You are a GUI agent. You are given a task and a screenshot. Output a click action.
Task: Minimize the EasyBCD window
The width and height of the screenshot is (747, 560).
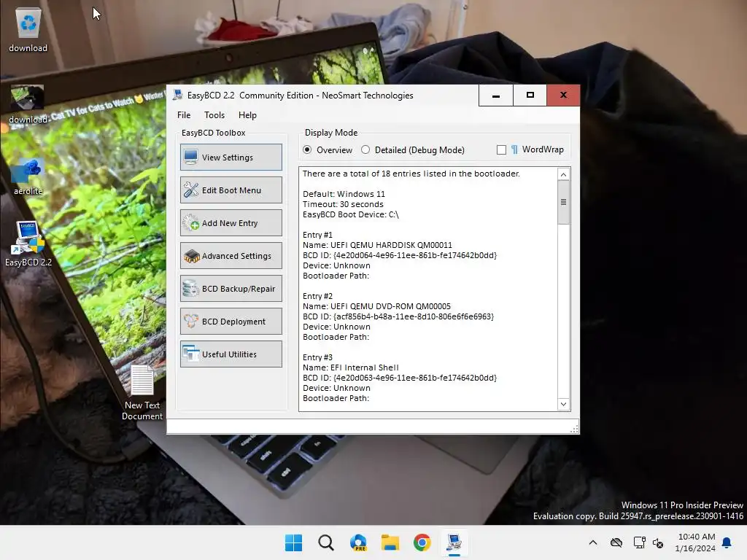pos(496,96)
